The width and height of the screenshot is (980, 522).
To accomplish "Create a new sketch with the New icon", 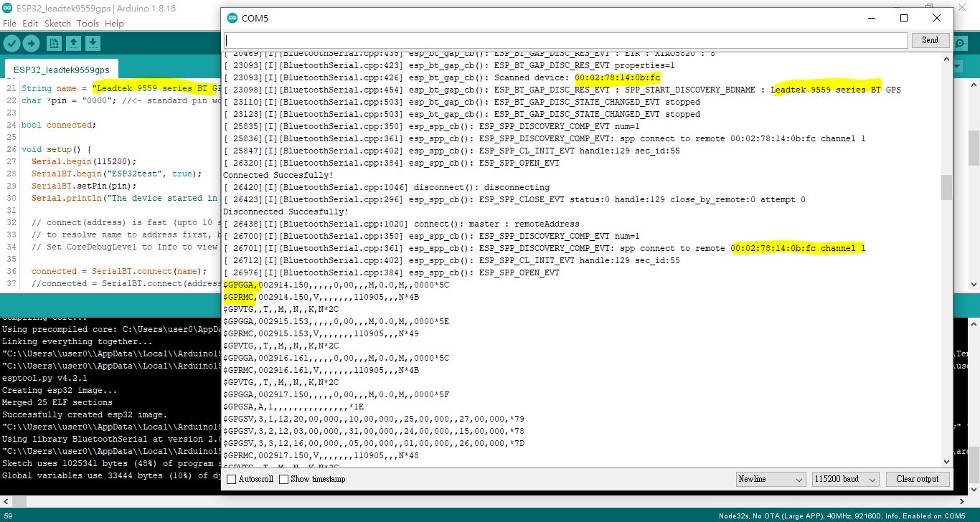I will [54, 44].
